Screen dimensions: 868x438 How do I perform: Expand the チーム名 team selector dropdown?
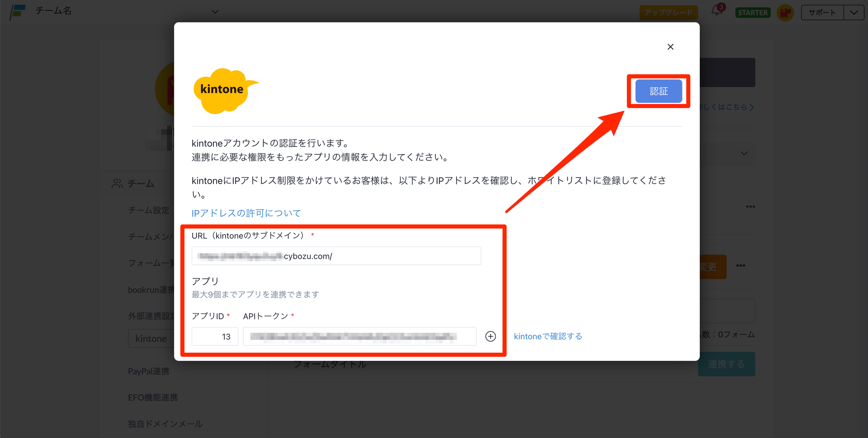coord(215,11)
